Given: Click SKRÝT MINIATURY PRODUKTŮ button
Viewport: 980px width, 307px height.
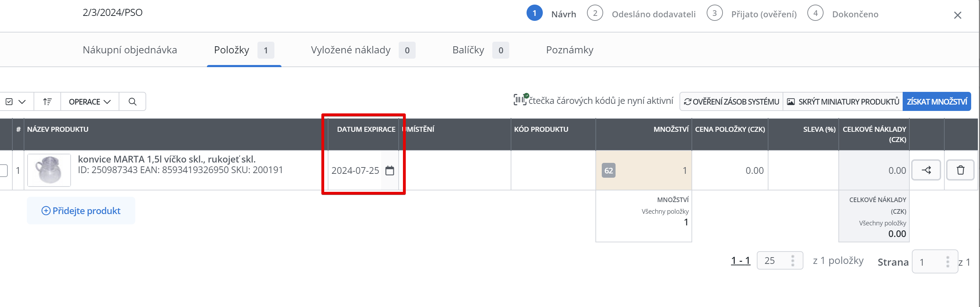Looking at the screenshot, I should pos(843,102).
